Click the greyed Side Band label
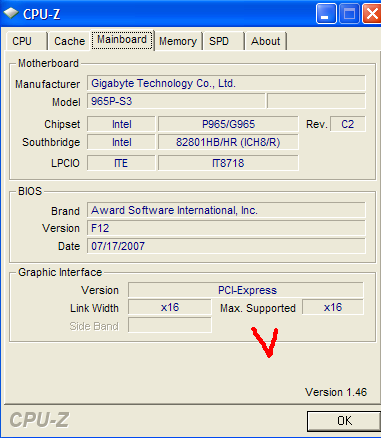The height and width of the screenshot is (438, 381). (94, 326)
